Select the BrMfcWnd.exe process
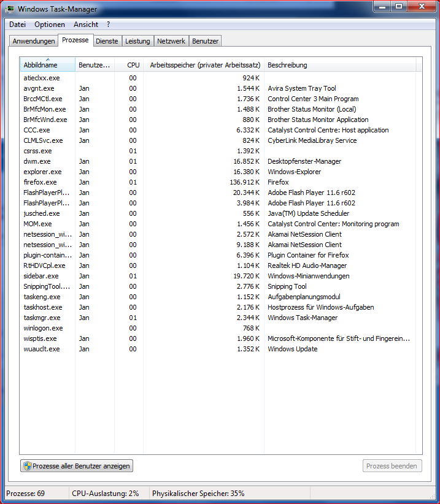Viewport: 440px width, 504px height. pos(217,120)
